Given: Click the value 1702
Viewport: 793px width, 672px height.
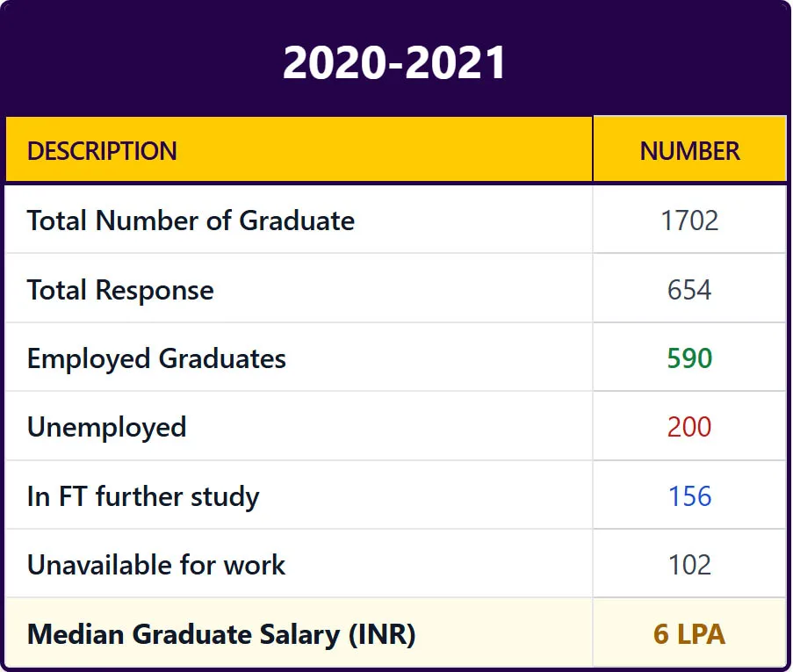Looking at the screenshot, I should click(x=689, y=220).
